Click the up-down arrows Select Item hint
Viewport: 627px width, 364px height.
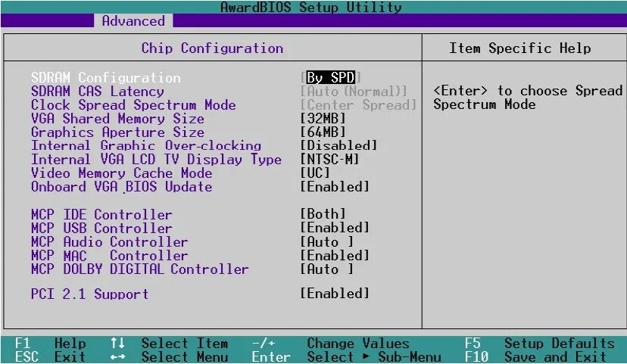click(169, 344)
